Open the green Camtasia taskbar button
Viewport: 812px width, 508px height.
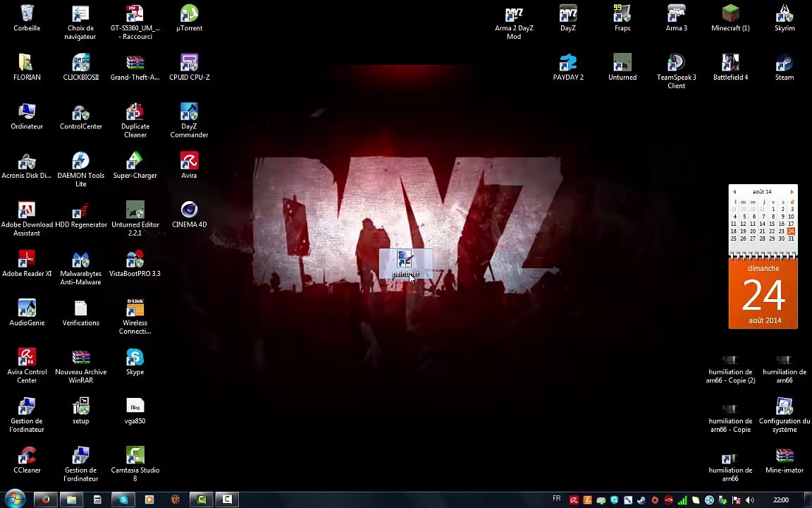click(x=201, y=500)
